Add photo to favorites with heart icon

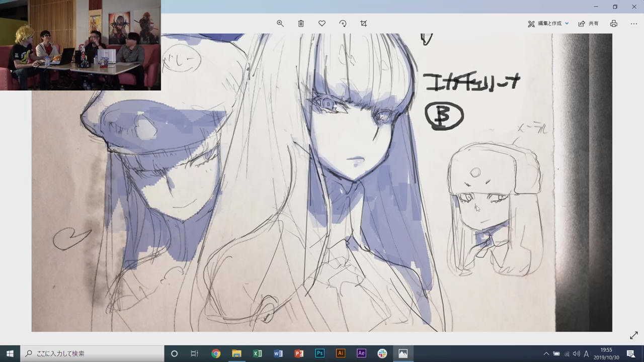(x=322, y=24)
